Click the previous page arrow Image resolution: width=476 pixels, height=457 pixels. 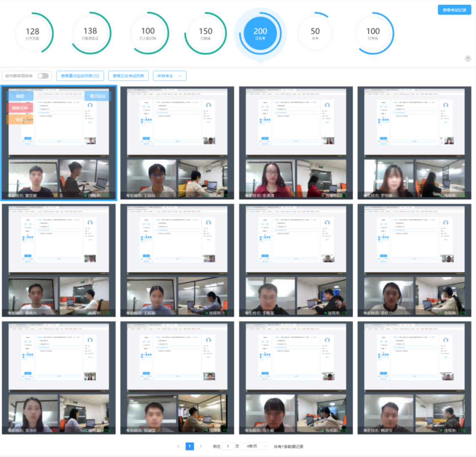(x=178, y=446)
